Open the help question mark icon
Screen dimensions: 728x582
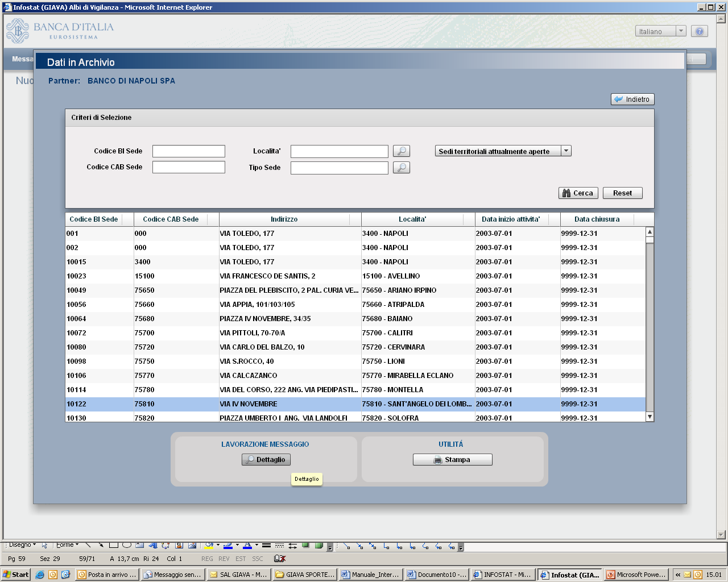pos(700,31)
